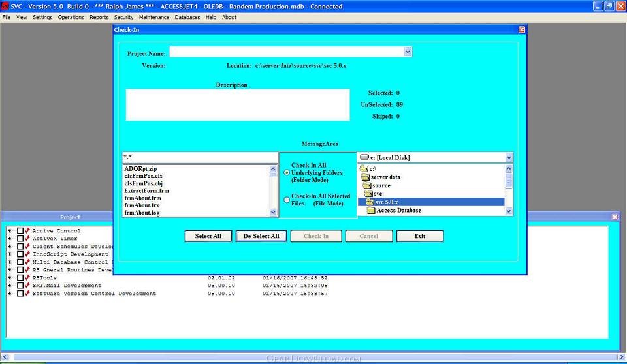Select frmAbout.log in the file list
Image resolution: width=627 pixels, height=364 pixels.
[x=142, y=213]
